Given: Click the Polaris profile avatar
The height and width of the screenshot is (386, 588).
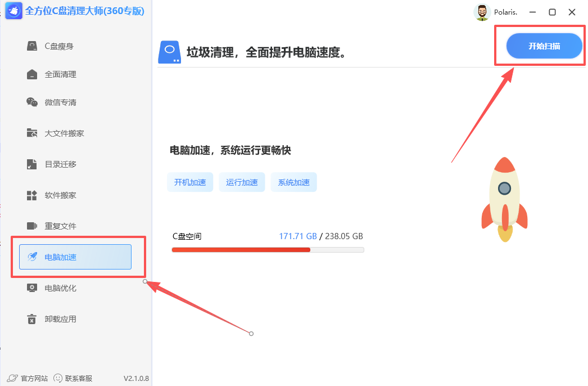Looking at the screenshot, I should tap(482, 12).
